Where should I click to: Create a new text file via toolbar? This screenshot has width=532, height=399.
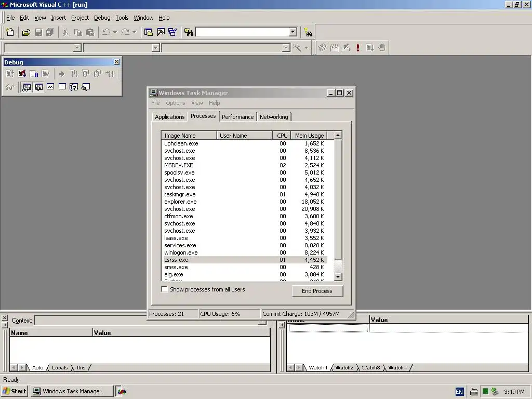(10, 32)
